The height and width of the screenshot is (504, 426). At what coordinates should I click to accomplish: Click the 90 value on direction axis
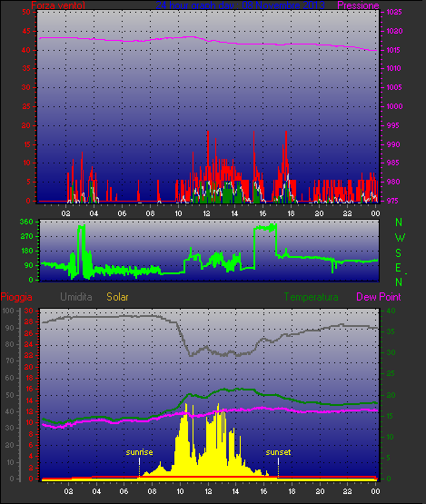click(29, 265)
